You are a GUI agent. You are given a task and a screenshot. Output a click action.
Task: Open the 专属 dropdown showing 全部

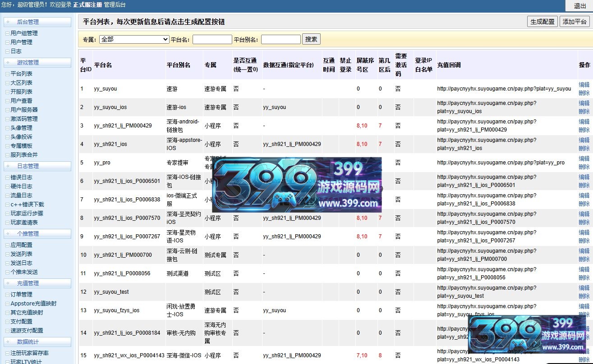tap(134, 40)
